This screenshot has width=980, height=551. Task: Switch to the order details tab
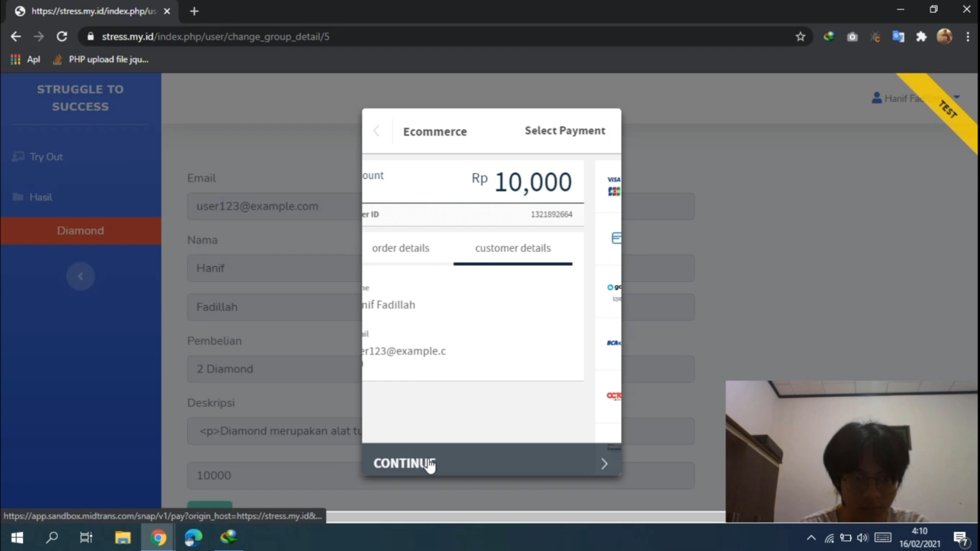tap(400, 248)
